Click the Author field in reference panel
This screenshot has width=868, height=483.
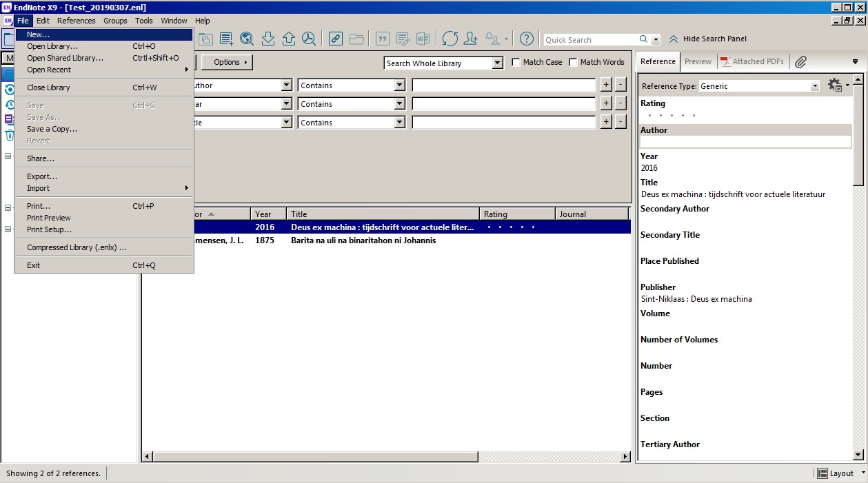click(x=745, y=141)
